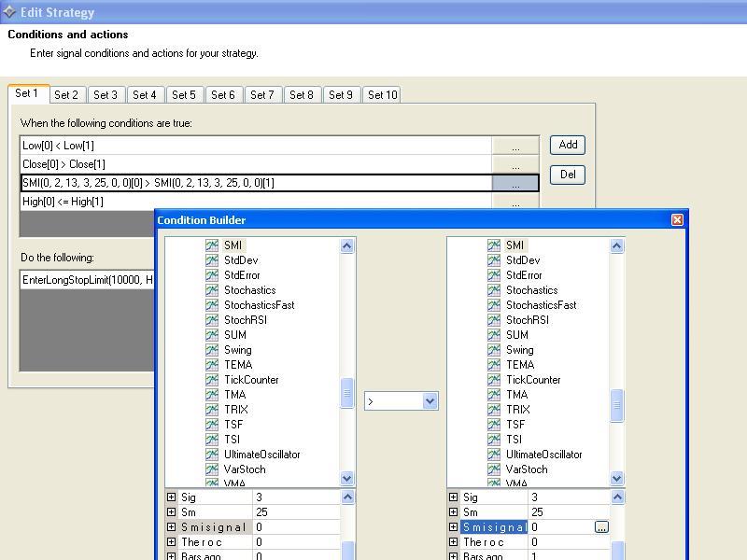Screen dimensions: 747x560
Task: Expand the Sig parameter in left panel
Action: click(171, 497)
